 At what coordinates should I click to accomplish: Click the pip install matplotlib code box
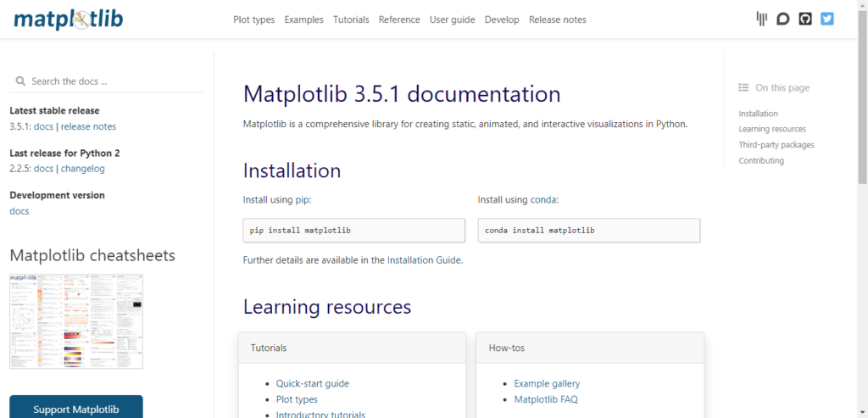click(x=353, y=230)
